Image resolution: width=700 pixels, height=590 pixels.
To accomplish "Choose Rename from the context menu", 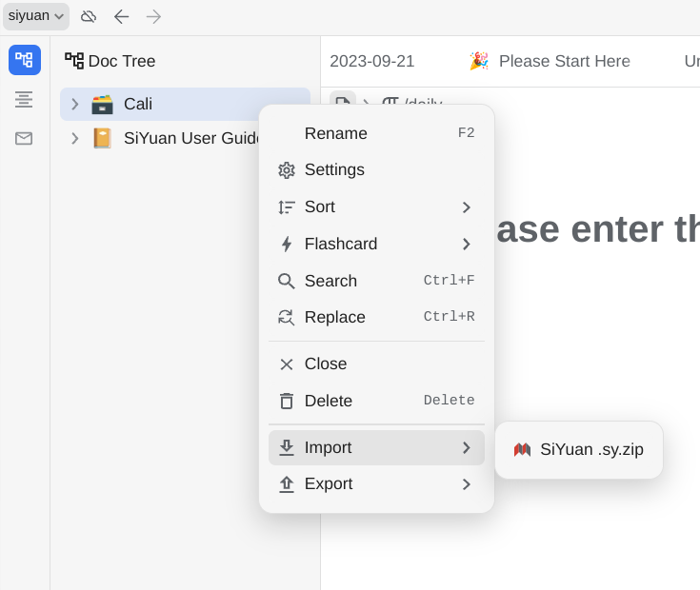I will point(376,133).
